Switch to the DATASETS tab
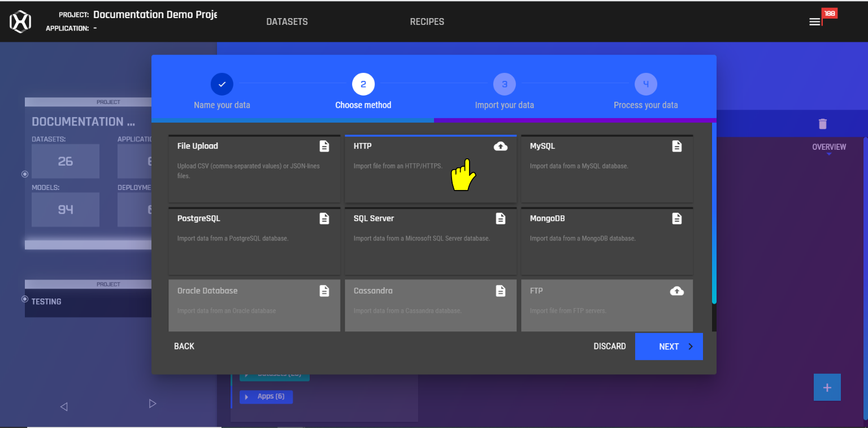This screenshot has width=868, height=428. [x=287, y=21]
